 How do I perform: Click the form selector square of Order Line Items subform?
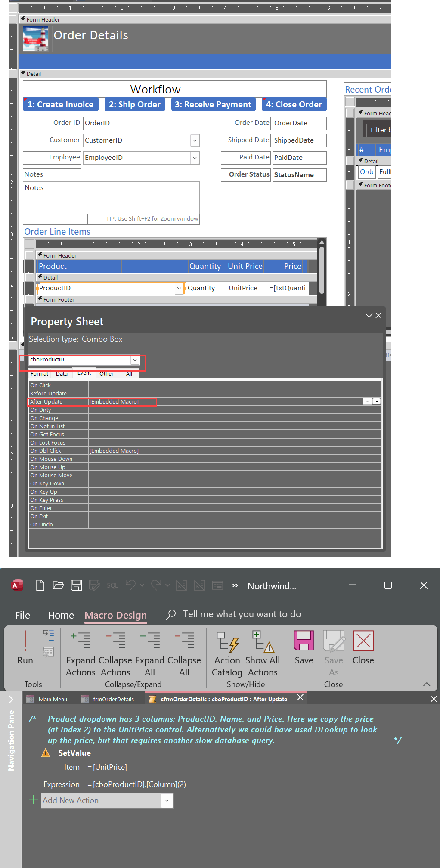coord(29,244)
